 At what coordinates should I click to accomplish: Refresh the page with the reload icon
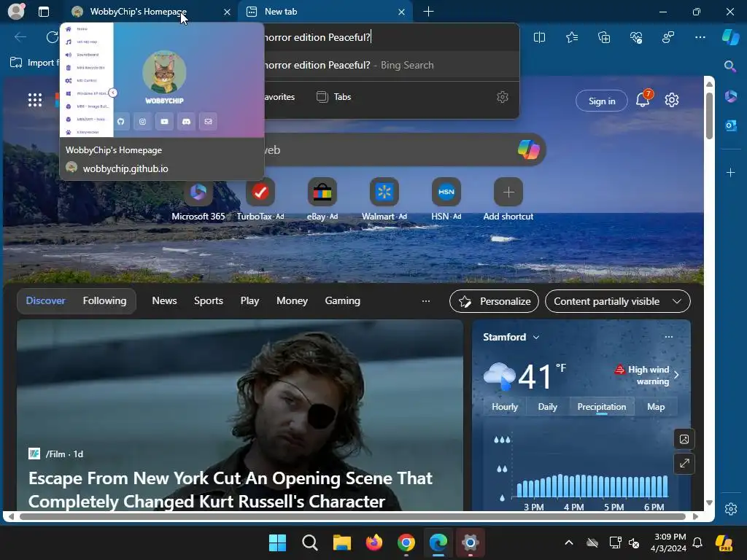pos(53,37)
